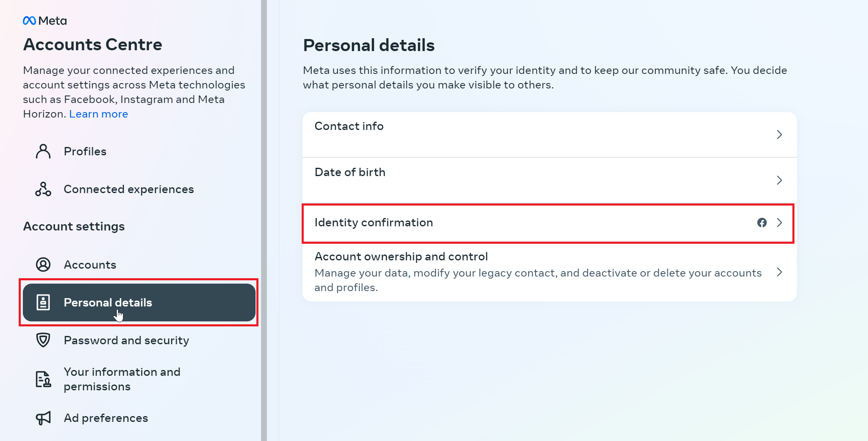Expand the Date of birth section
868x441 pixels.
coord(779,180)
